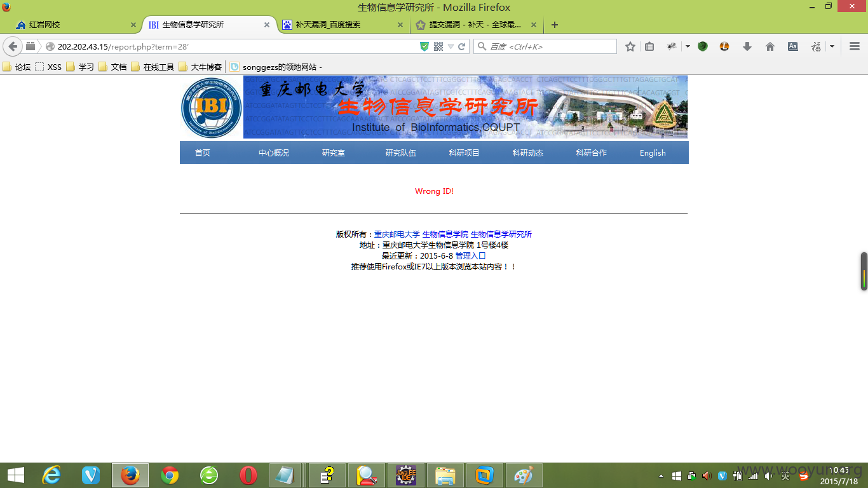Click the green round extension icon
The image size is (868, 488).
tap(703, 46)
